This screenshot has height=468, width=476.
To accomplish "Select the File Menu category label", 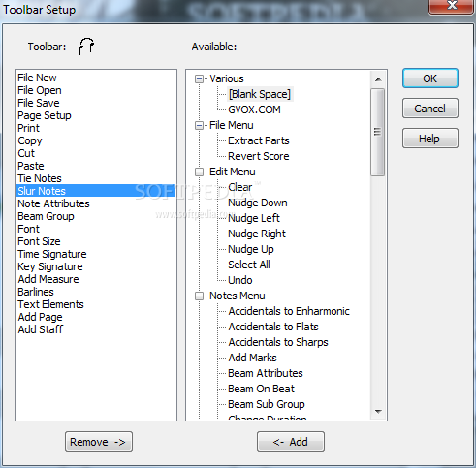I will 232,125.
